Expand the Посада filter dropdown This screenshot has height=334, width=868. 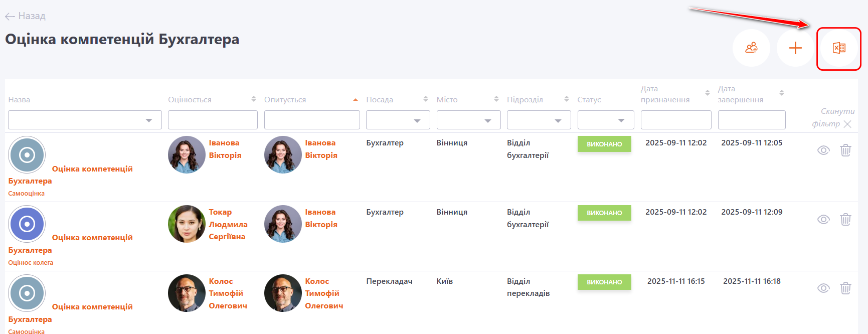point(398,120)
